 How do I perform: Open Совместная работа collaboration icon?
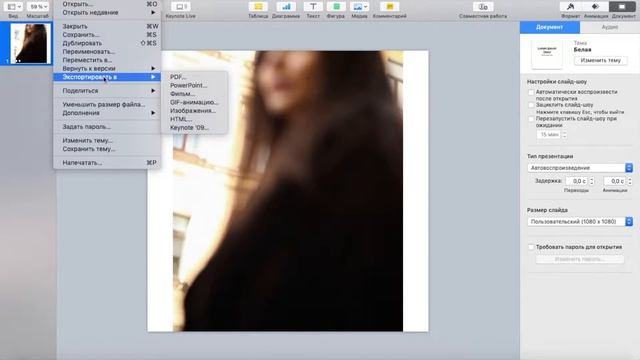(483, 7)
